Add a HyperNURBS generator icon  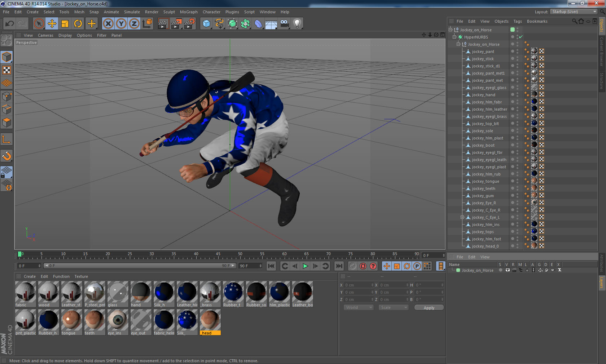click(232, 24)
